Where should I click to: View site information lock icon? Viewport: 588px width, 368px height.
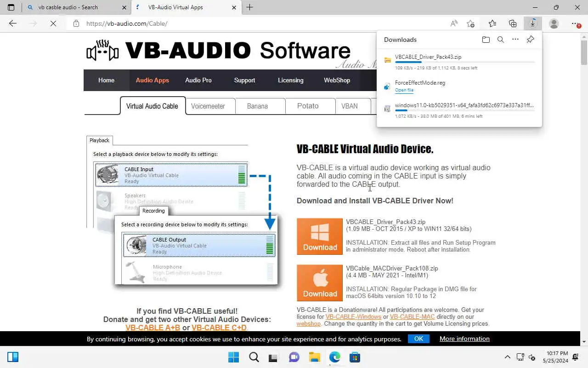click(76, 23)
